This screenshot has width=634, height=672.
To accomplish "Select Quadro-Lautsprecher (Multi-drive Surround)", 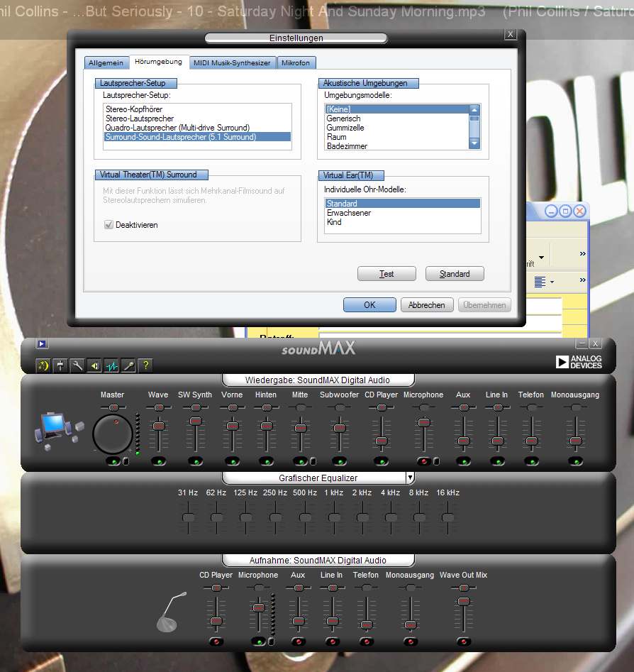I will click(197, 128).
